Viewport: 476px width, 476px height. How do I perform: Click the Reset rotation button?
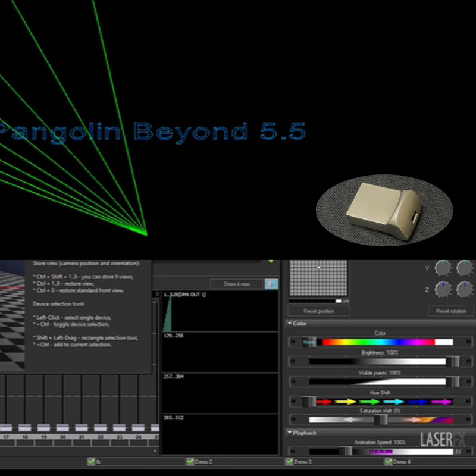[x=451, y=311]
